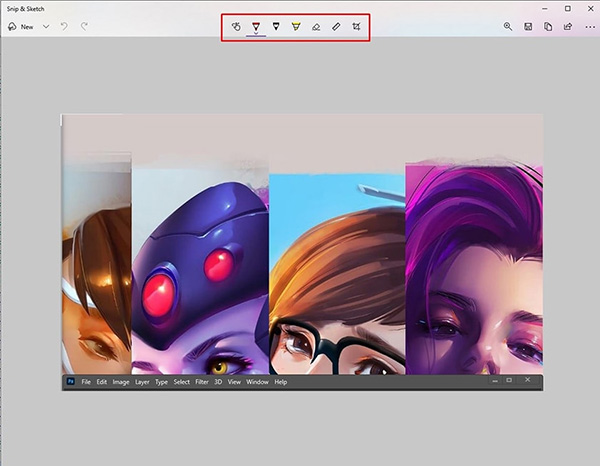The height and width of the screenshot is (466, 600).
Task: Open Filter menu in captured Photoshop
Action: tap(202, 382)
